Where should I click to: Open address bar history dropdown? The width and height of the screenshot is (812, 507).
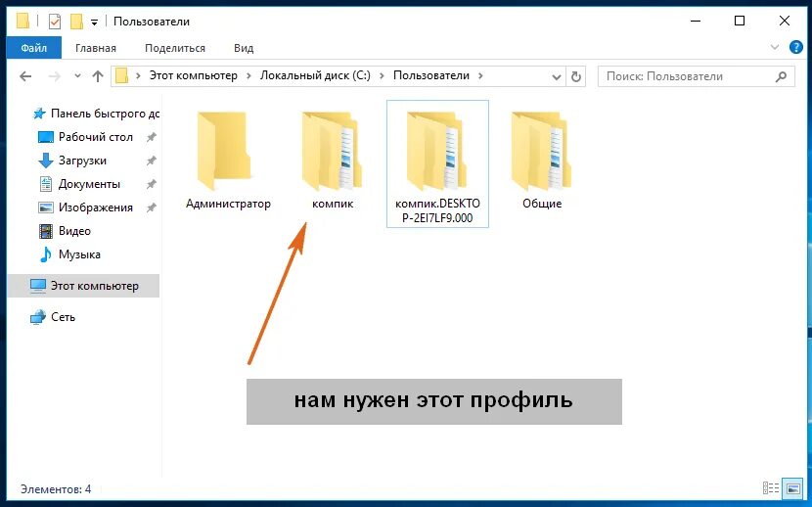pyautogui.click(x=557, y=77)
